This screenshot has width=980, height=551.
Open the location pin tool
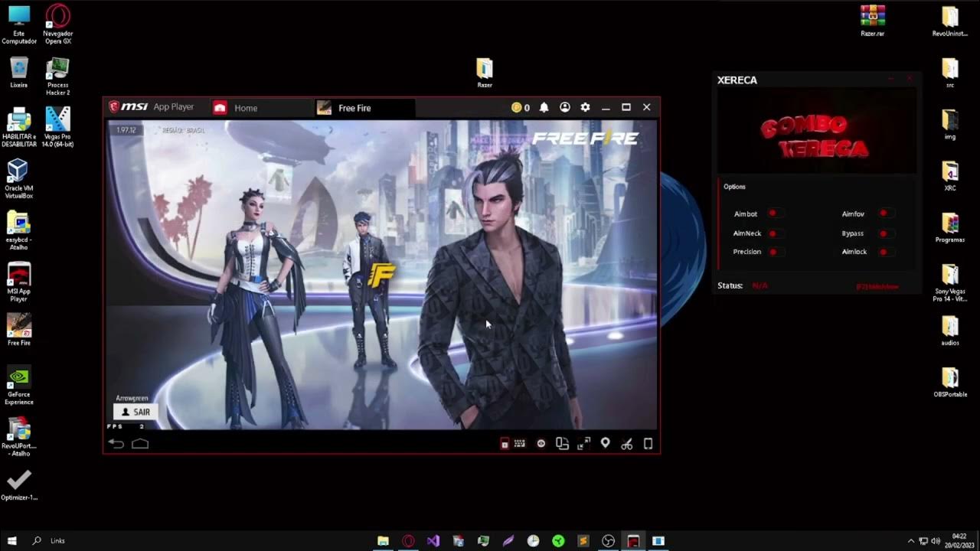[x=605, y=443]
